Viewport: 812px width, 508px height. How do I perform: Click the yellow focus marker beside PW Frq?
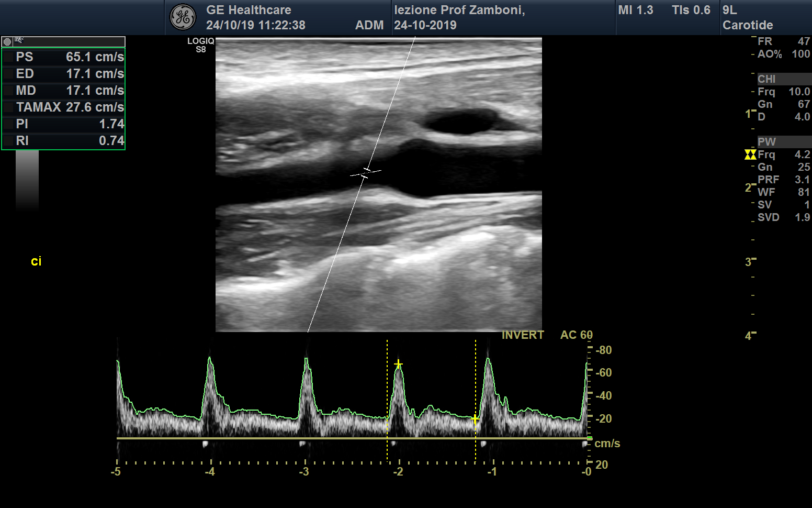[x=750, y=154]
